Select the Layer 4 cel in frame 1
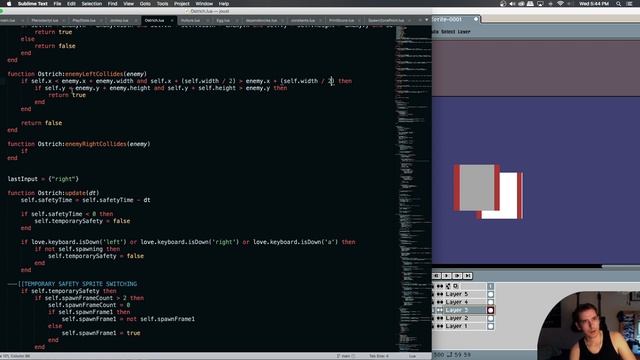This screenshot has width=640, height=360. [491, 302]
